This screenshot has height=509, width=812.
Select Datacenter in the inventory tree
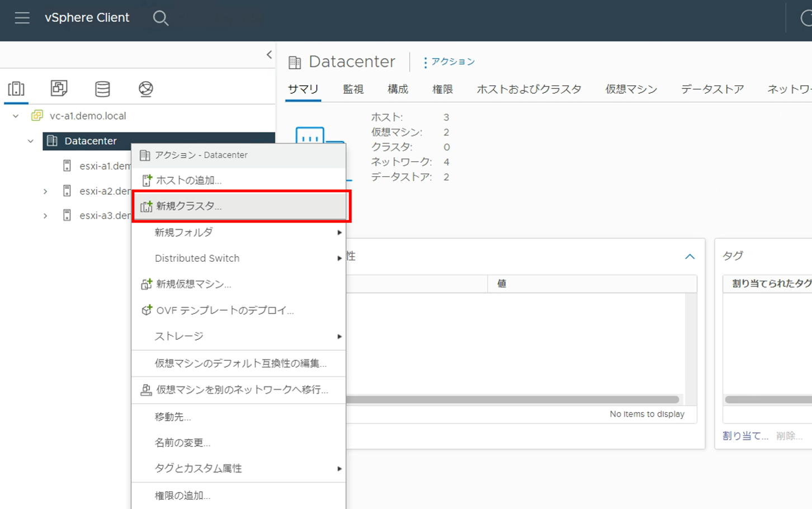(x=91, y=141)
